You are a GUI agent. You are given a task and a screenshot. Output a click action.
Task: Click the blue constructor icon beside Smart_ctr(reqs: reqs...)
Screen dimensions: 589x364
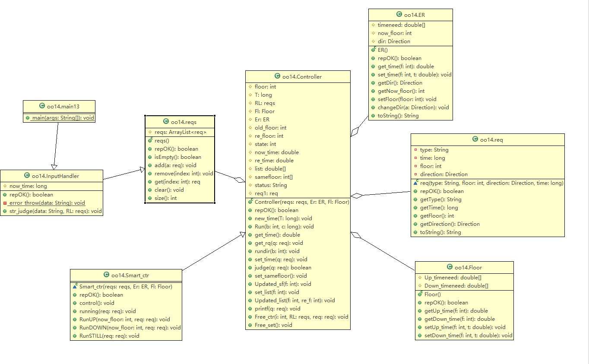pos(75,286)
